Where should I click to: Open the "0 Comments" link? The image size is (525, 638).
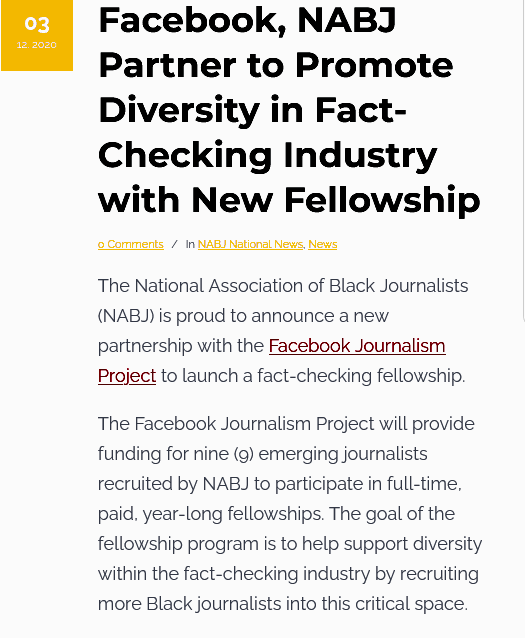pos(131,244)
